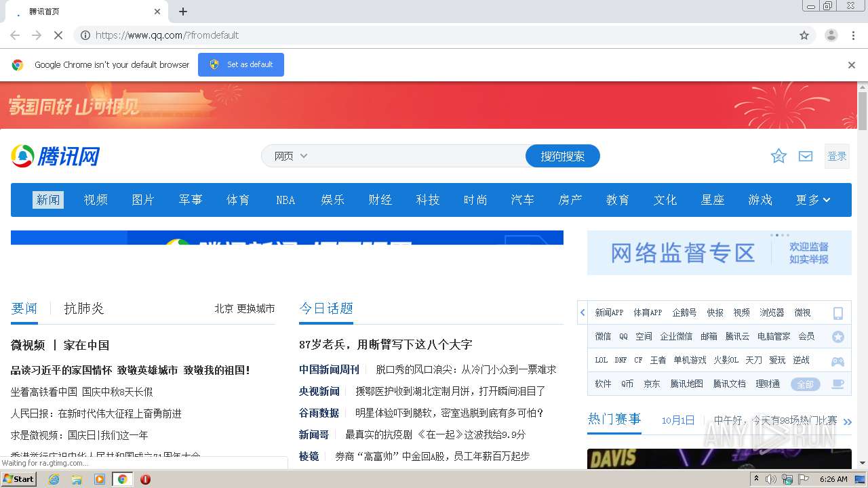Open the 科技 section
Image resolution: width=868 pixels, height=488 pixels.
tap(428, 200)
